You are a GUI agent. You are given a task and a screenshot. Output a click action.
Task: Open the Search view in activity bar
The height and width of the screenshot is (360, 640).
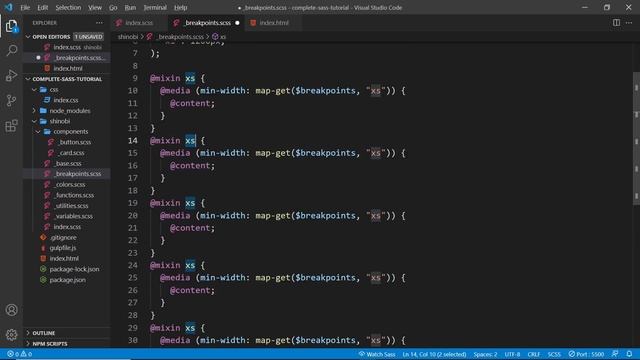[x=11, y=51]
